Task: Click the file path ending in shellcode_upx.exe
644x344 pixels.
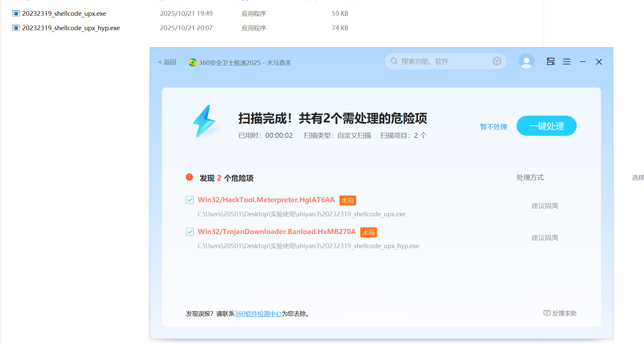Action: [x=302, y=214]
